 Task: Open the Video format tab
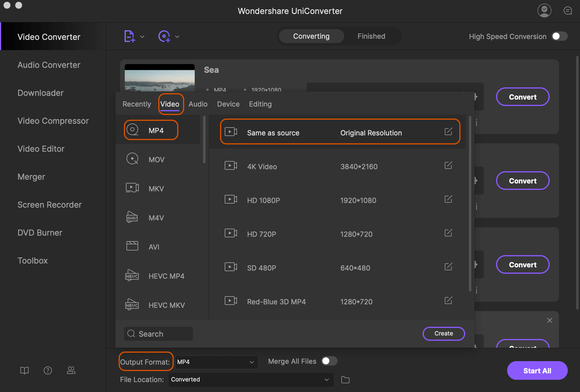click(169, 104)
